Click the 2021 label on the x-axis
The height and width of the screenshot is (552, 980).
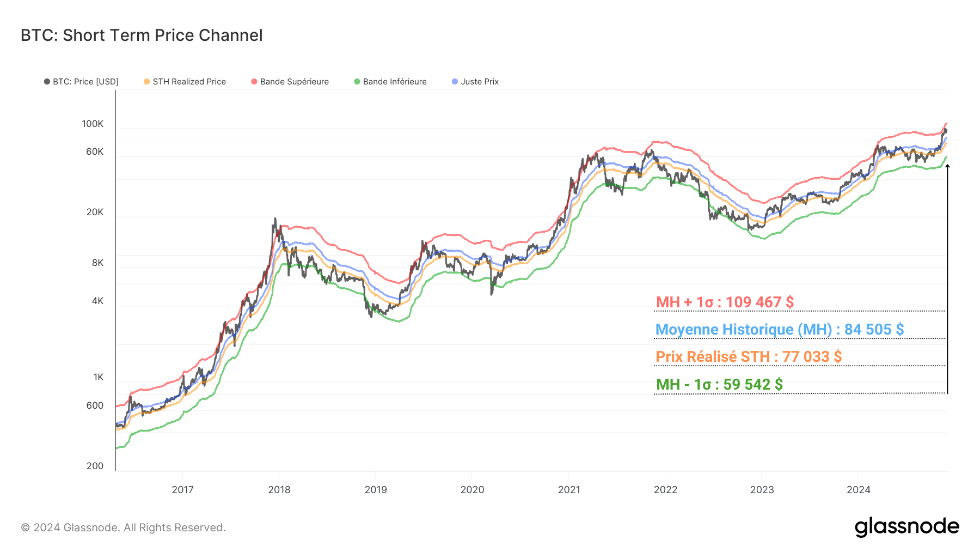569,490
